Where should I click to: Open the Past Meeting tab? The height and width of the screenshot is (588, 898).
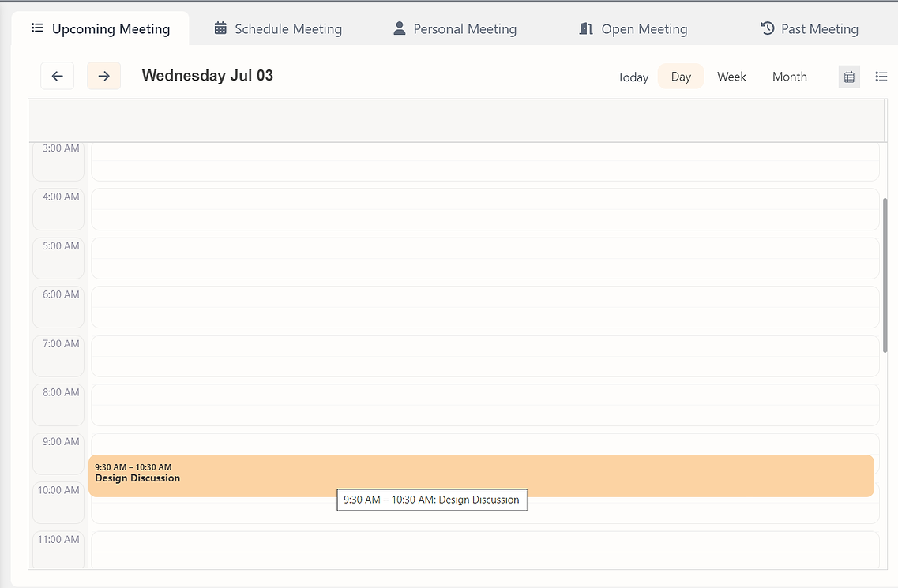(810, 28)
